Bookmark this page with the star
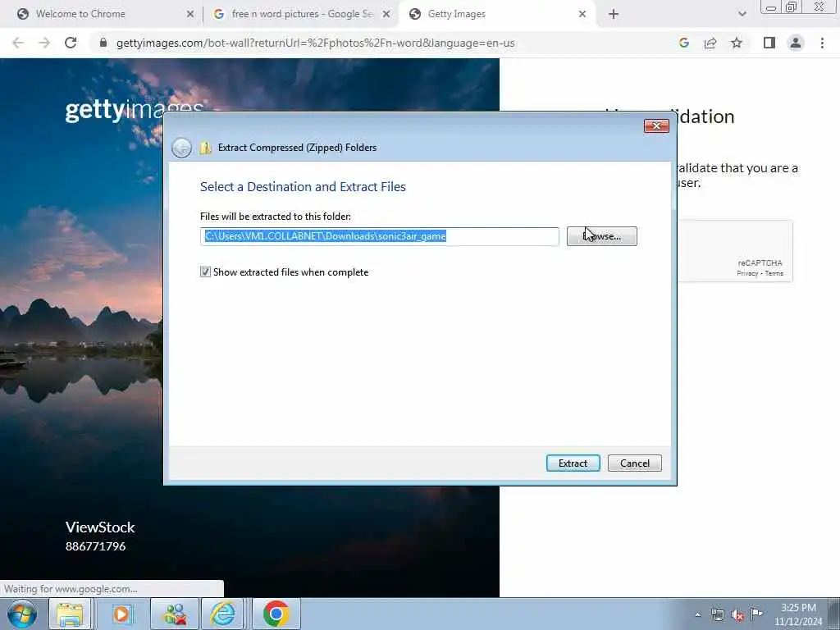 pos(737,43)
